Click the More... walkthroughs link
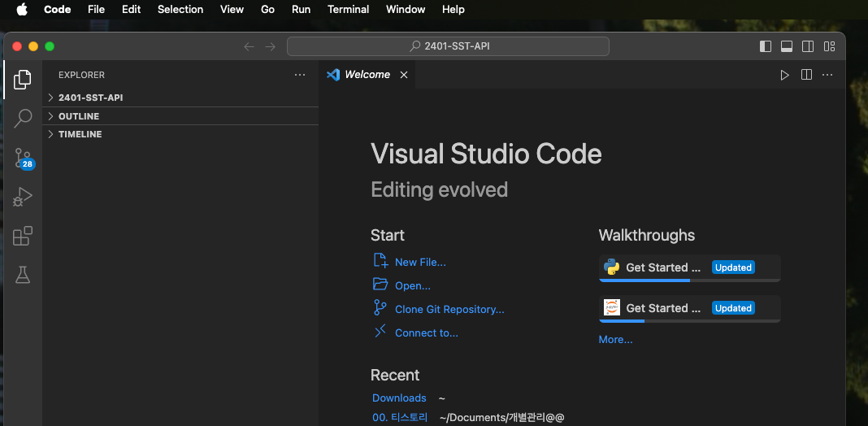 tap(615, 339)
